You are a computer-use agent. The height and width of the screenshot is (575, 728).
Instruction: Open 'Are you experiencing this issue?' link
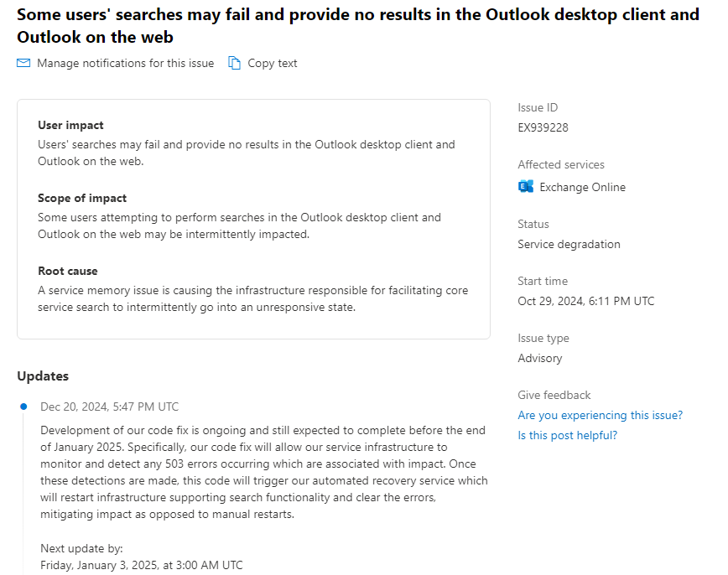click(x=600, y=415)
